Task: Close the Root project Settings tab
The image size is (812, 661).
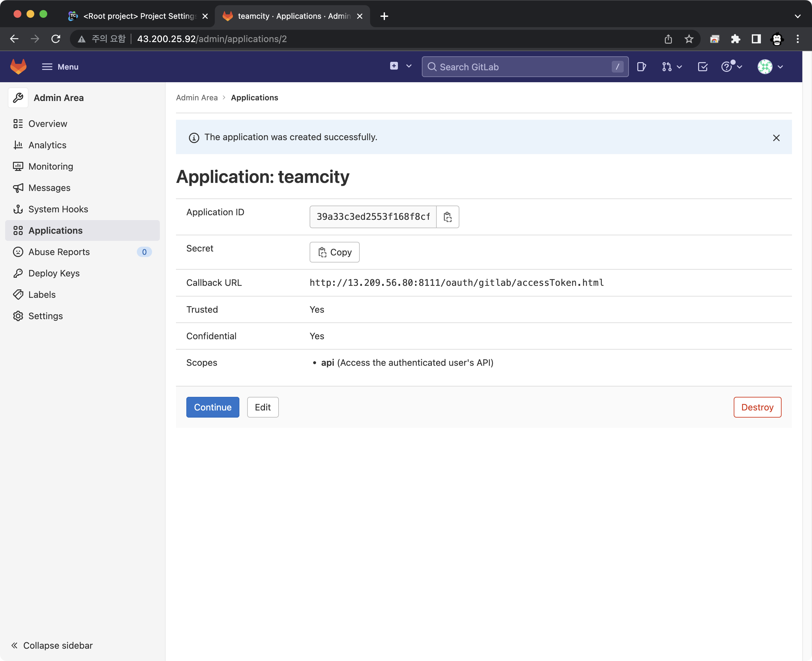Action: pos(205,16)
